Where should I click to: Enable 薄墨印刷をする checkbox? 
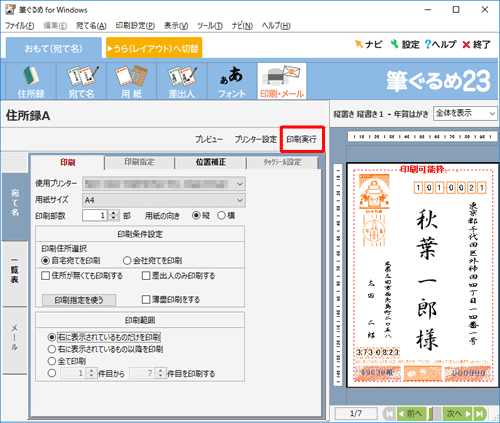point(171,299)
